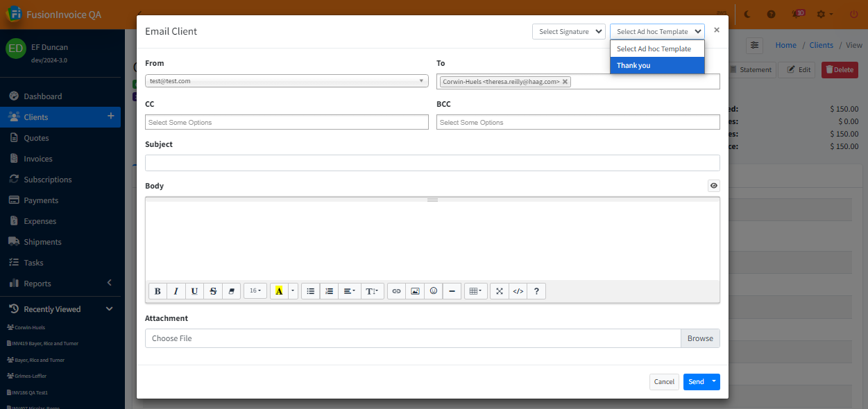868x409 pixels.
Task: Pick the Select Ad hoc Template list option
Action: 656,49
